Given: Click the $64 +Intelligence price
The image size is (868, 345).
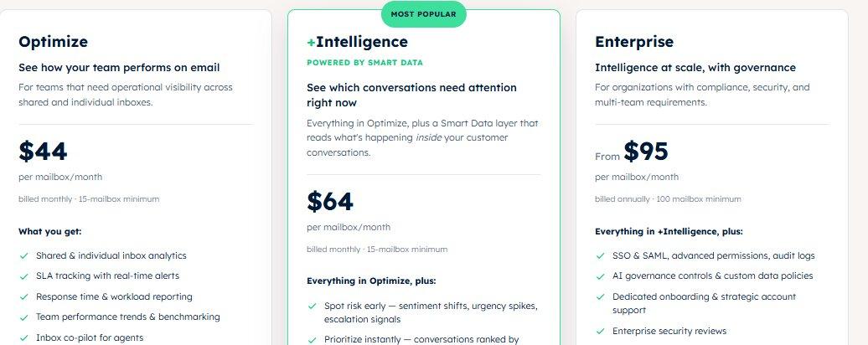Looking at the screenshot, I should (x=330, y=202).
